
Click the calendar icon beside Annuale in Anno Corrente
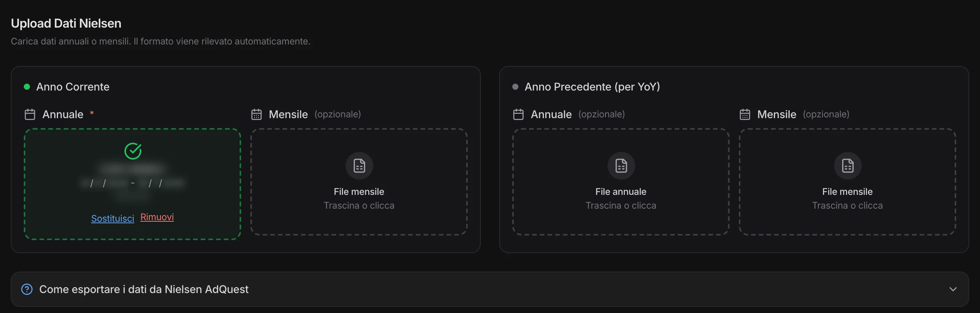click(x=30, y=114)
